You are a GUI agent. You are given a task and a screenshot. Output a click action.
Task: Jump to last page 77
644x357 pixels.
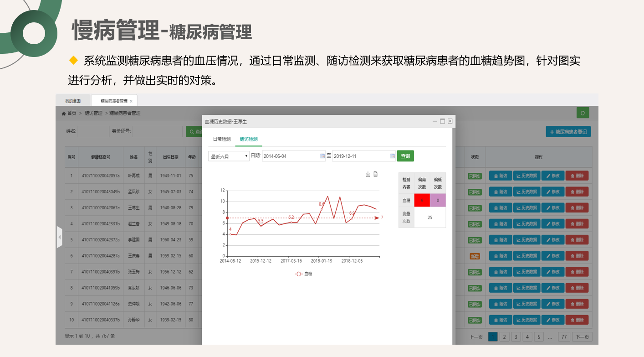point(564,337)
